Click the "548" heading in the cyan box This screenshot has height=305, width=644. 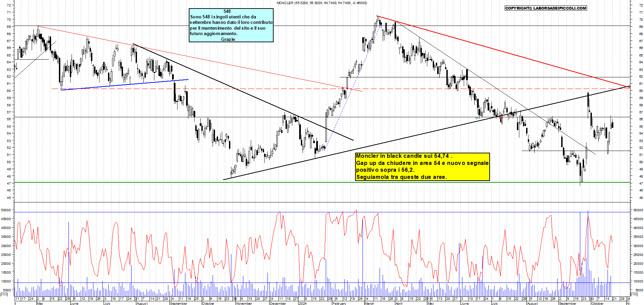[227, 11]
